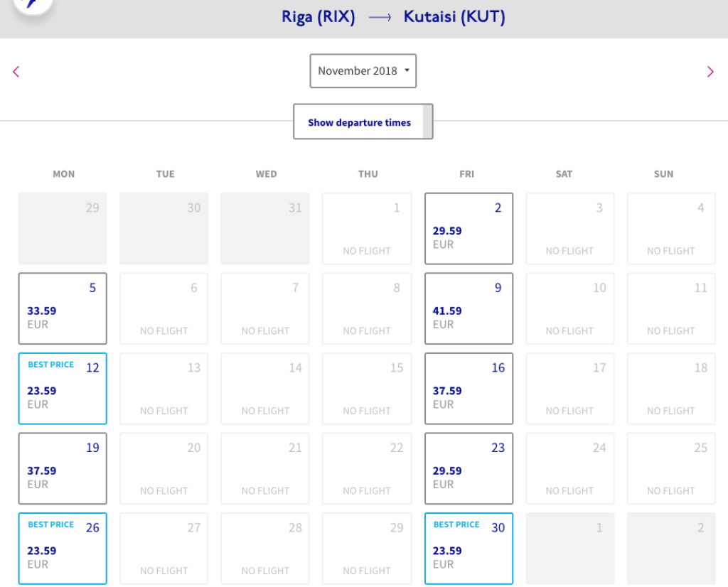Click the no-flight cell for November 1
Viewport: 728px width, 587px height.
coord(367,228)
